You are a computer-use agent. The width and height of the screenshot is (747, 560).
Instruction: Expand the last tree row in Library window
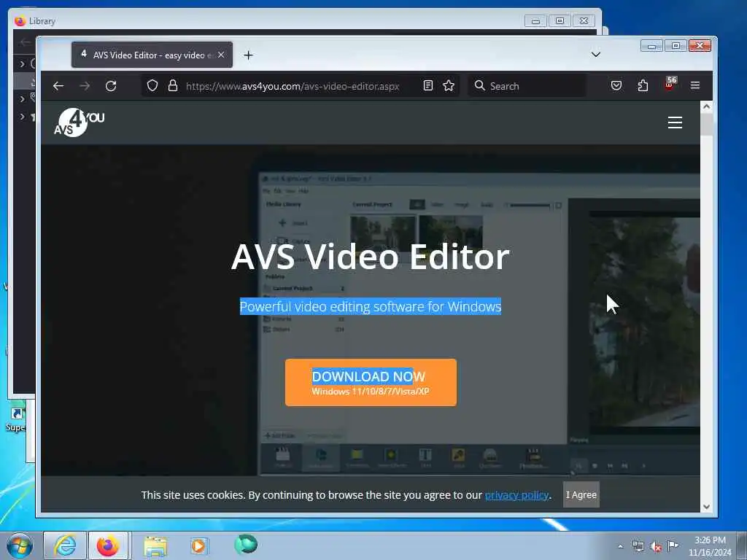22,117
